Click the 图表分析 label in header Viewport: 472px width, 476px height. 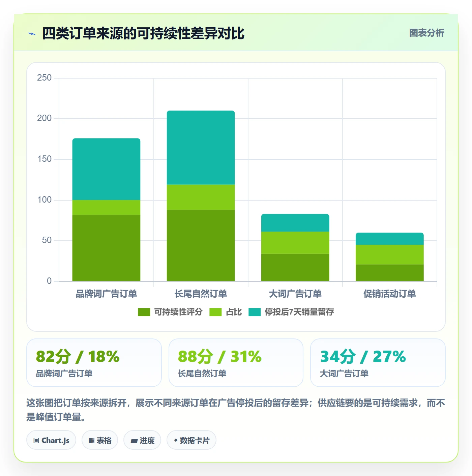(x=426, y=33)
